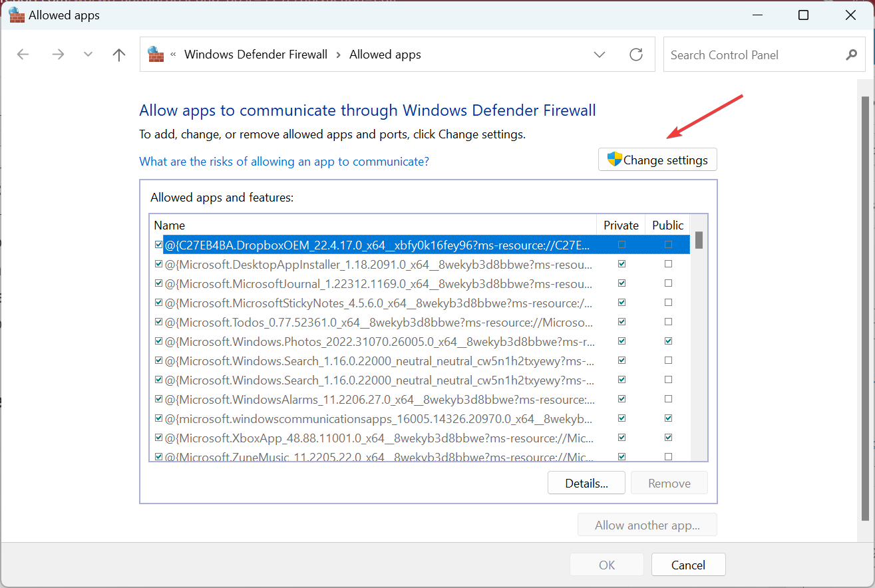This screenshot has height=588, width=875.
Task: Enable Public checkbox for DesktopAppInstaller
Action: 668,264
